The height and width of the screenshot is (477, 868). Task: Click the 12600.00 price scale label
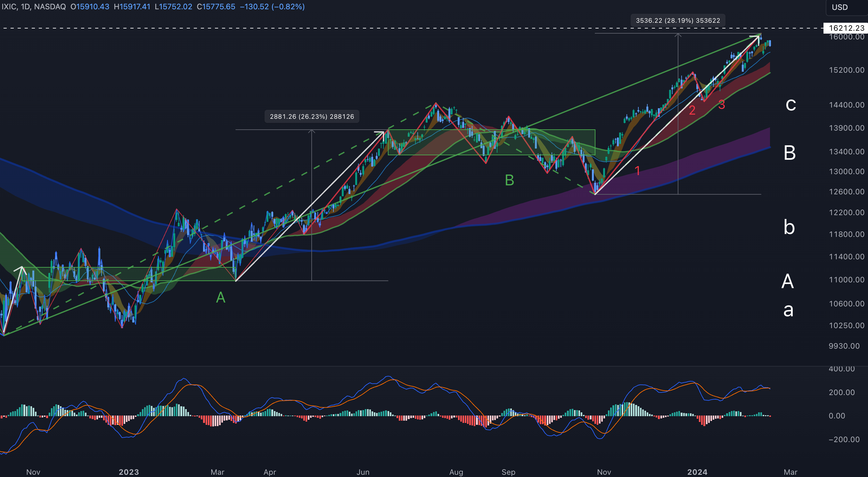pyautogui.click(x=846, y=192)
